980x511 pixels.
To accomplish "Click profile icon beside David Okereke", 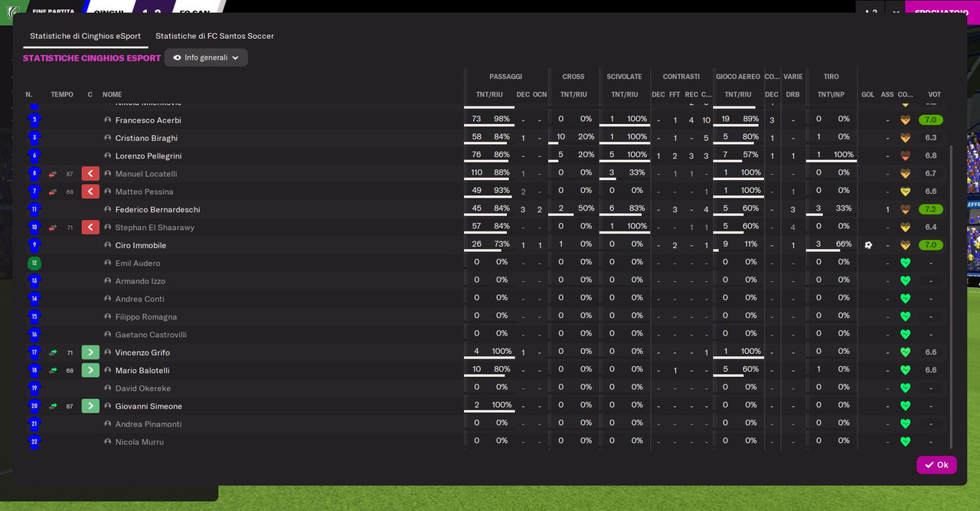I will (x=108, y=388).
